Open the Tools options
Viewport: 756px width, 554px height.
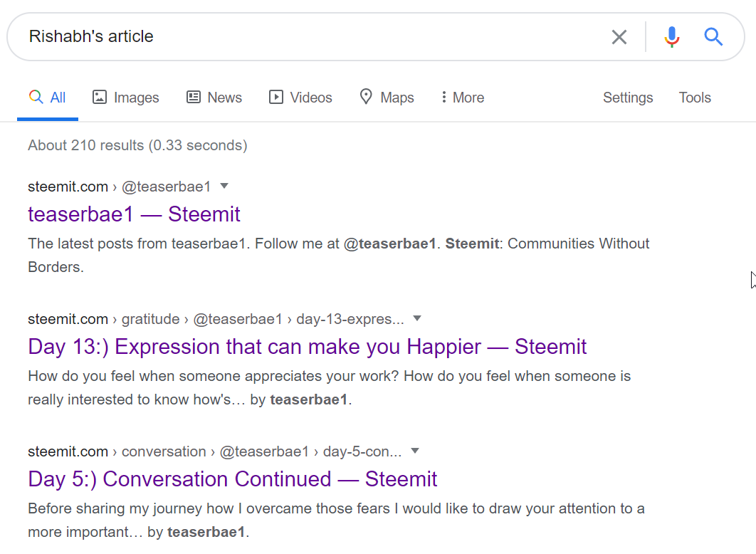click(x=695, y=98)
